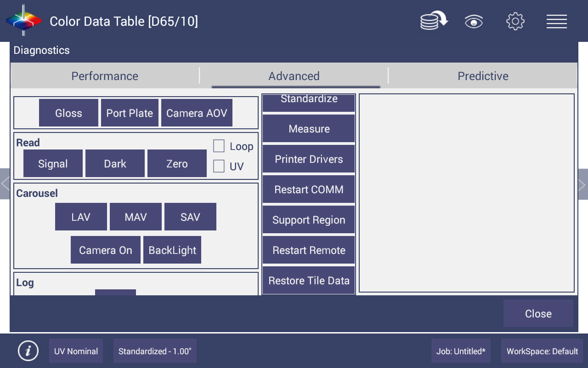This screenshot has height=368, width=588.
Task: Click the Read section label
Action: (28, 143)
